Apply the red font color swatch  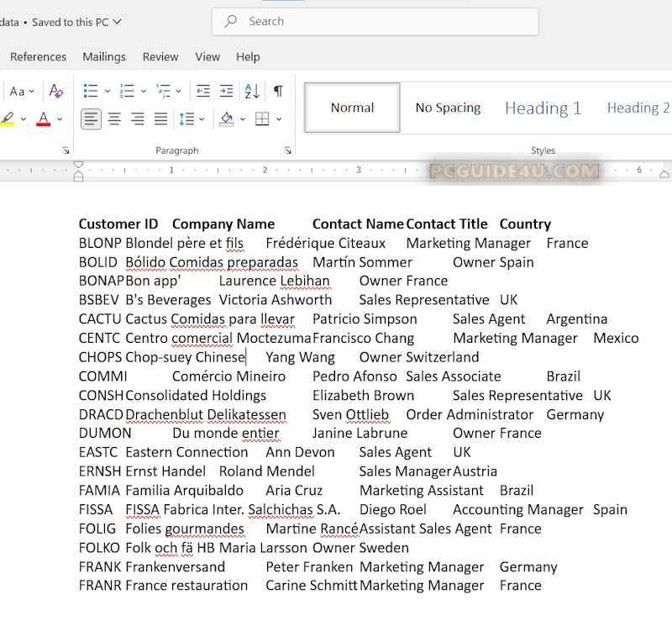coord(43,118)
